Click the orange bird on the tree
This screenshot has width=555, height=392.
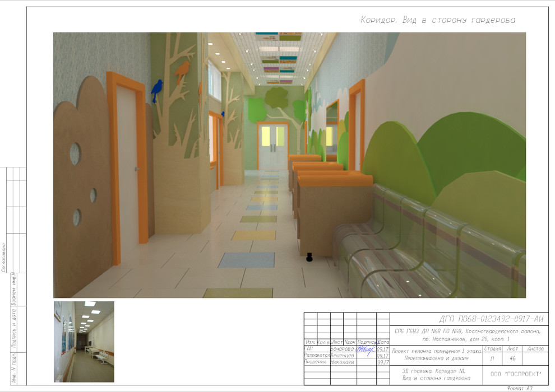(x=182, y=71)
